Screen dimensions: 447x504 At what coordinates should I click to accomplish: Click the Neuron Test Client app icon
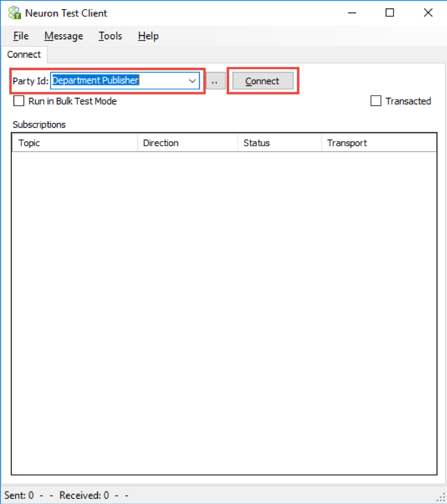coord(14,13)
